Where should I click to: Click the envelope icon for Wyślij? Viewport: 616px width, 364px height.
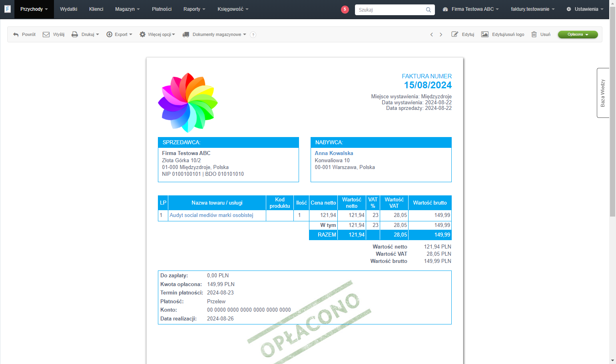click(46, 34)
